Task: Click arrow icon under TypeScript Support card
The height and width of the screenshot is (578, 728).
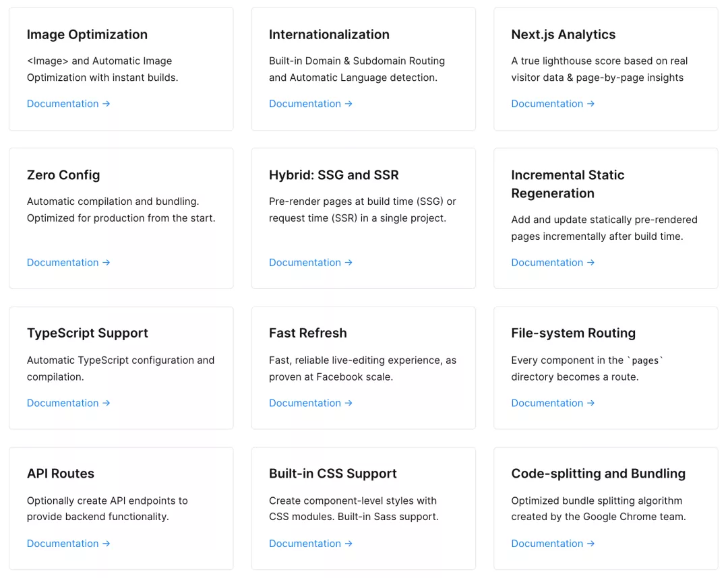Action: pos(107,403)
